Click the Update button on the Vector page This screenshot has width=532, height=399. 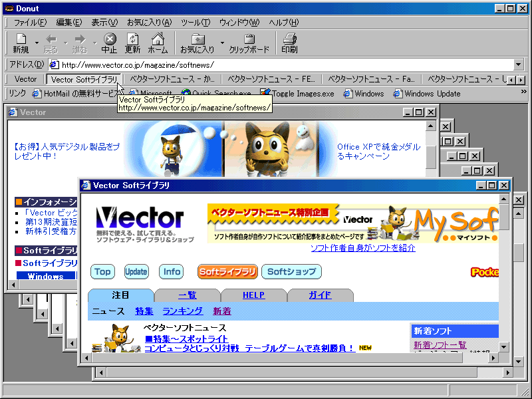(x=136, y=271)
